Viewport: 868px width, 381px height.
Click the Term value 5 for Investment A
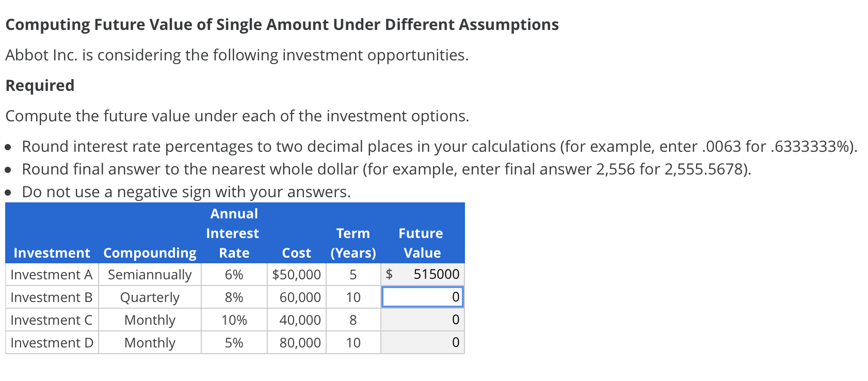[x=352, y=274]
